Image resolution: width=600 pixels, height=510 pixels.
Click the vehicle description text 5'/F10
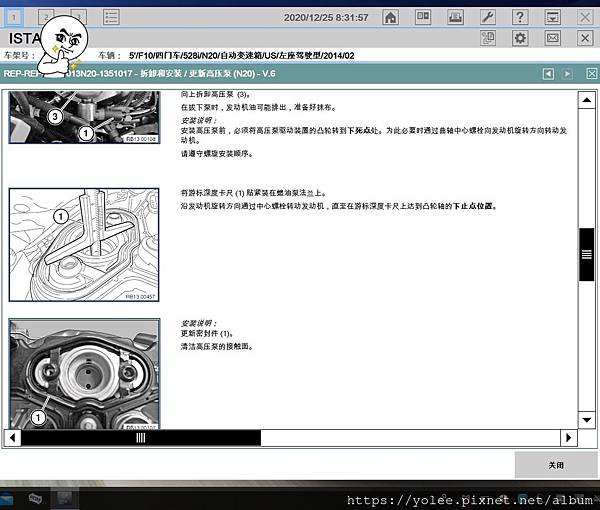pos(241,56)
